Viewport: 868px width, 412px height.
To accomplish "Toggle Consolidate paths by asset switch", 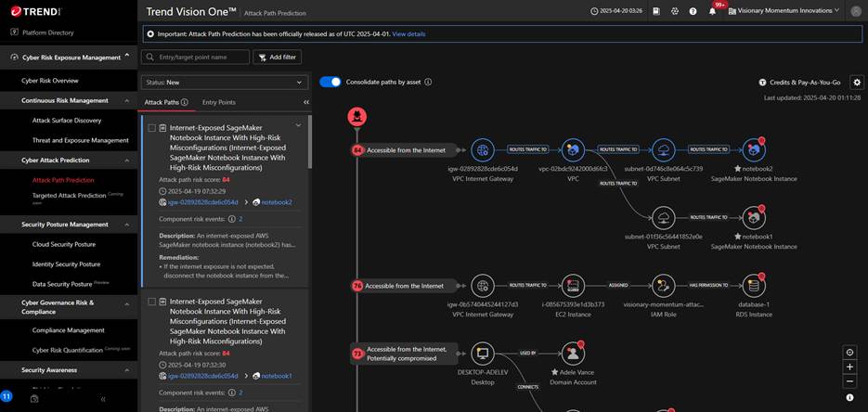I will pos(330,82).
